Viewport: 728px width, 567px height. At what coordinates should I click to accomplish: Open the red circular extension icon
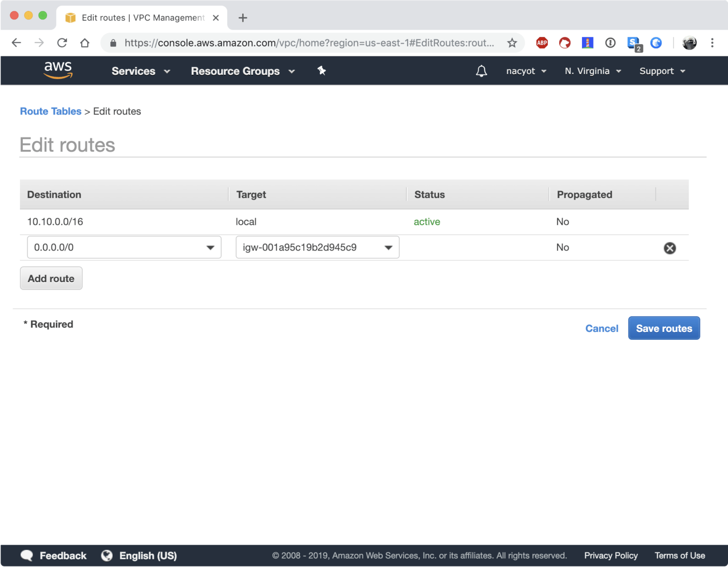(565, 43)
